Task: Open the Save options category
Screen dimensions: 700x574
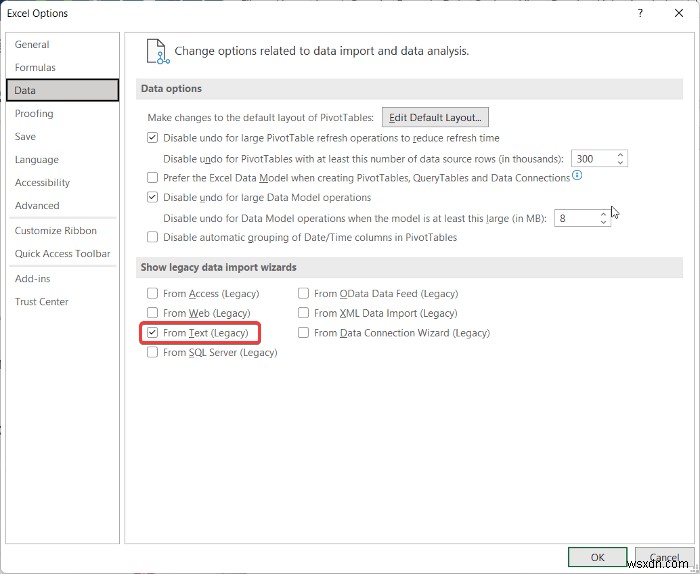Action: point(62,137)
